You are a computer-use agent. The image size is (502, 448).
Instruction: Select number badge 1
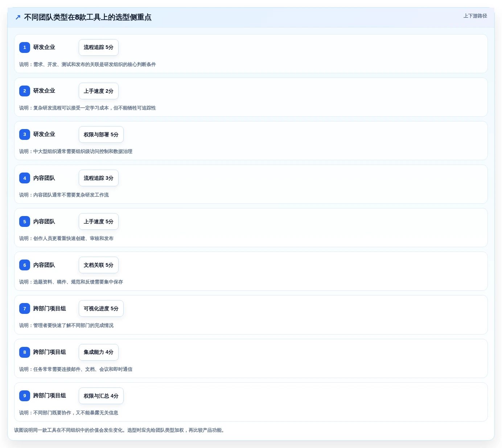pyautogui.click(x=25, y=47)
